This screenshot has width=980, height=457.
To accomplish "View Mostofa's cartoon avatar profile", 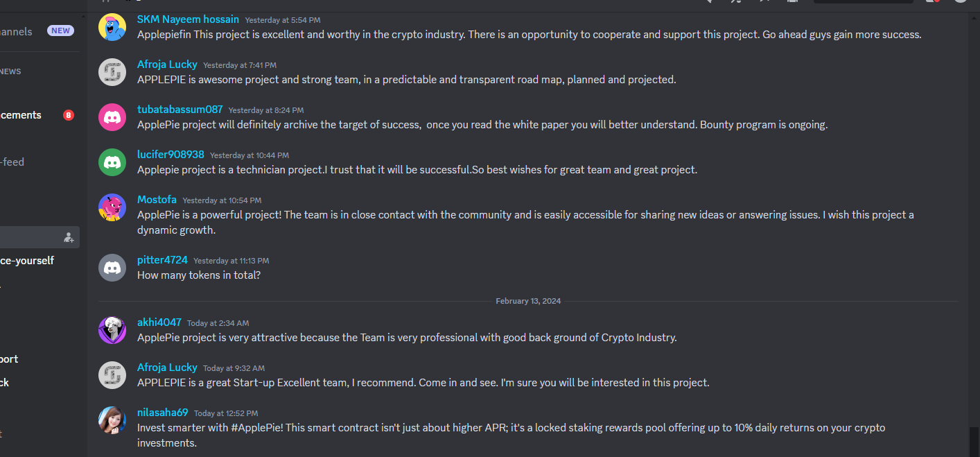I will pyautogui.click(x=112, y=207).
